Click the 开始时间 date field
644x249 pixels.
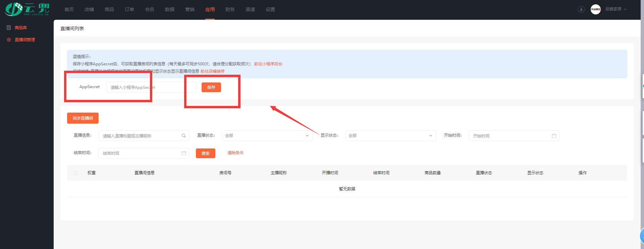pyautogui.click(x=514, y=136)
